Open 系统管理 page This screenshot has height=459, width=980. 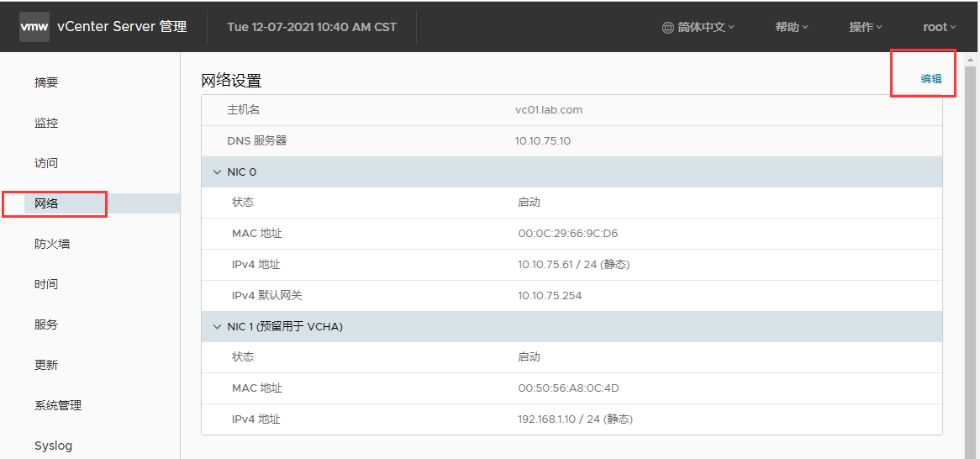point(58,405)
